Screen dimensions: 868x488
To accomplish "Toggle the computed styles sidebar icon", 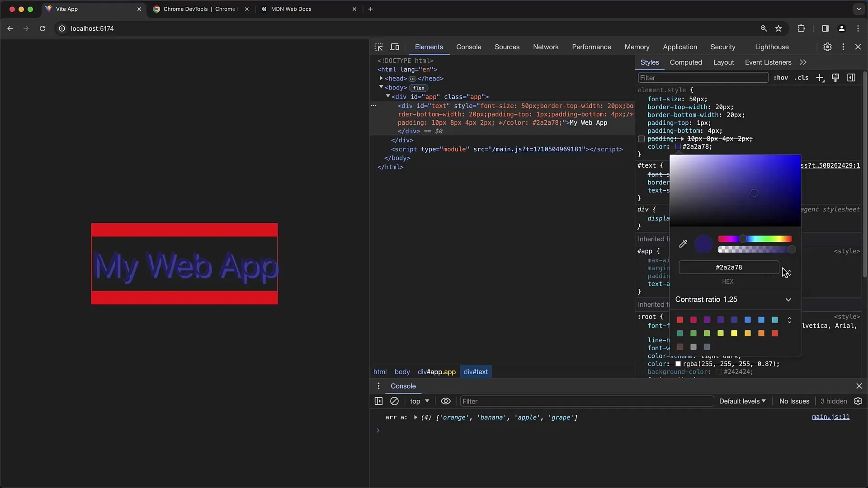I will click(851, 78).
